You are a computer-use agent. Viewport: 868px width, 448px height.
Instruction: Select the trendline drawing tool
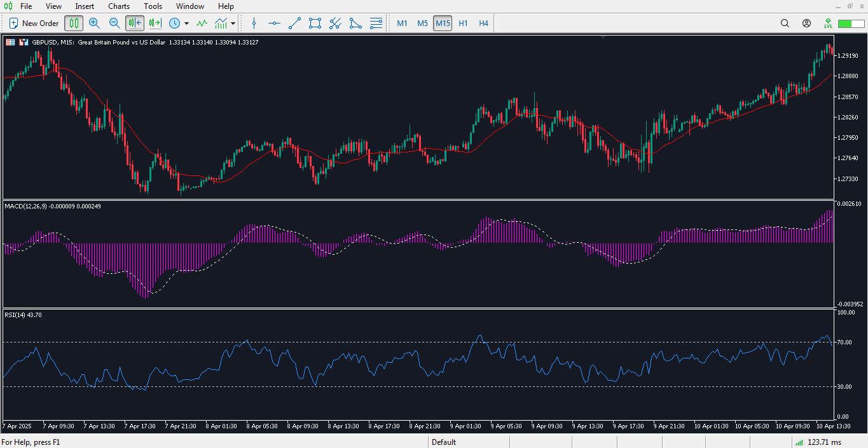point(294,24)
